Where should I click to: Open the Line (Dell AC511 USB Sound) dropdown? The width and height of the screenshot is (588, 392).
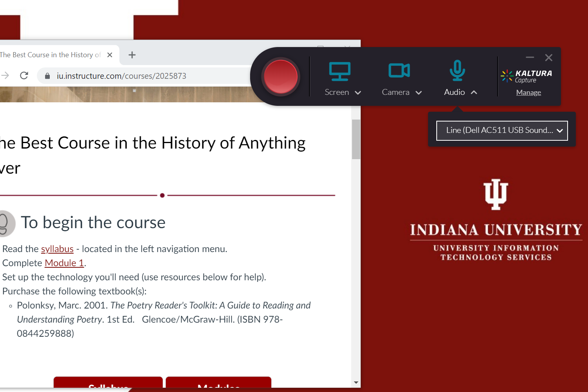coord(502,131)
